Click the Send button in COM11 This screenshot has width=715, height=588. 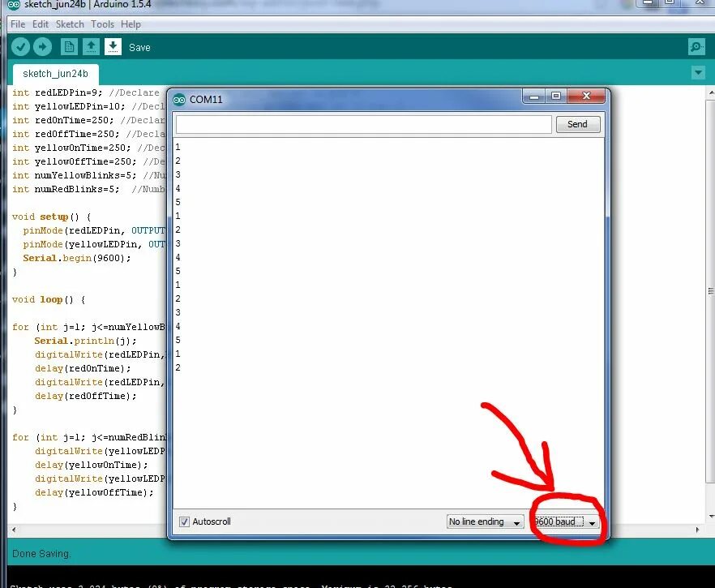[x=578, y=124]
